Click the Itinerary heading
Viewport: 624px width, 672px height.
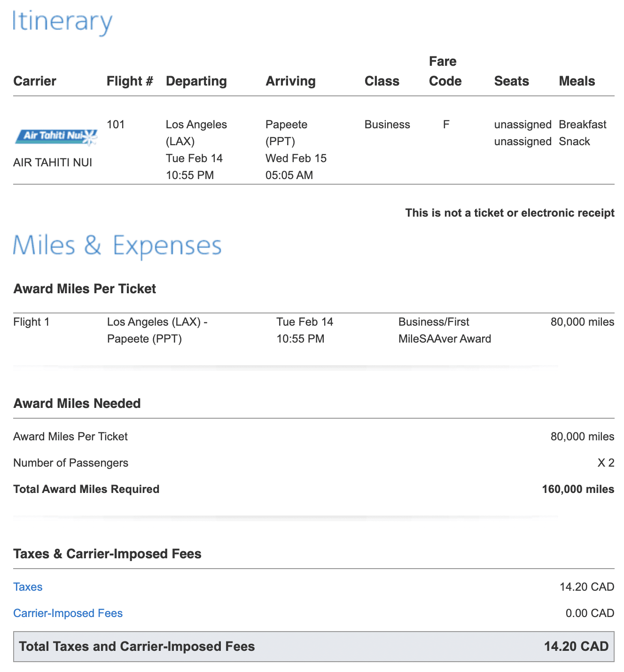pyautogui.click(x=62, y=22)
